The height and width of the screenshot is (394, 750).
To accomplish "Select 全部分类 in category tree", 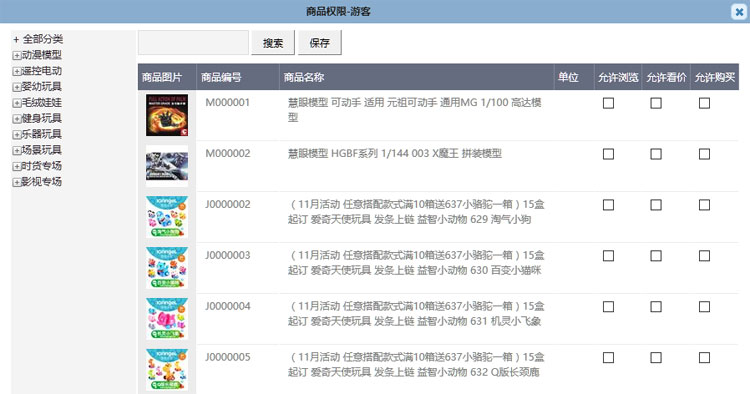I will pyautogui.click(x=43, y=39).
